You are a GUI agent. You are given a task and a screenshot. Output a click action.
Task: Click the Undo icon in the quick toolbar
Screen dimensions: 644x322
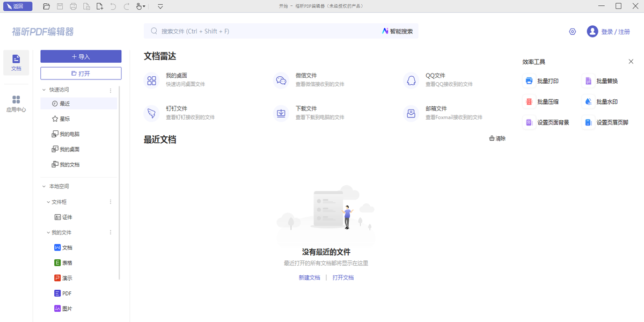point(113,6)
